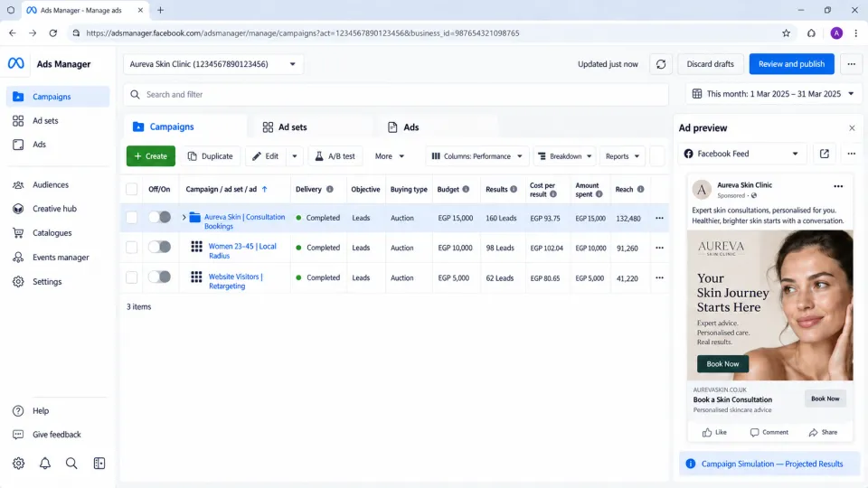Screen dimensions: 868x488
Task: Click the Like button on ad preview
Action: coord(714,433)
